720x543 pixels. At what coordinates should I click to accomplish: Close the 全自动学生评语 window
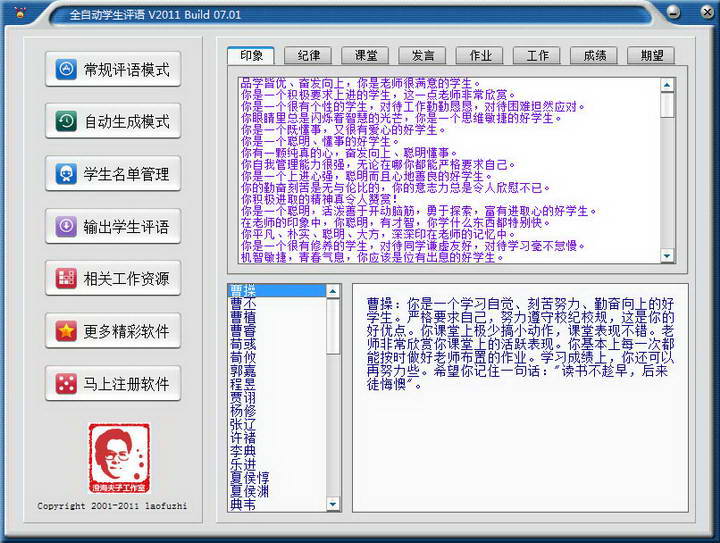[709, 12]
